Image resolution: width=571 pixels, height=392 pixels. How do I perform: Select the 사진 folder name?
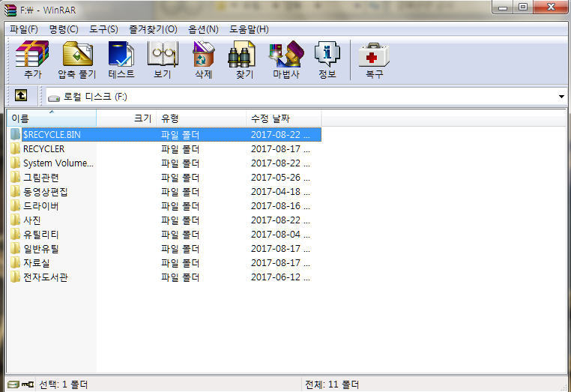pyautogui.click(x=31, y=220)
